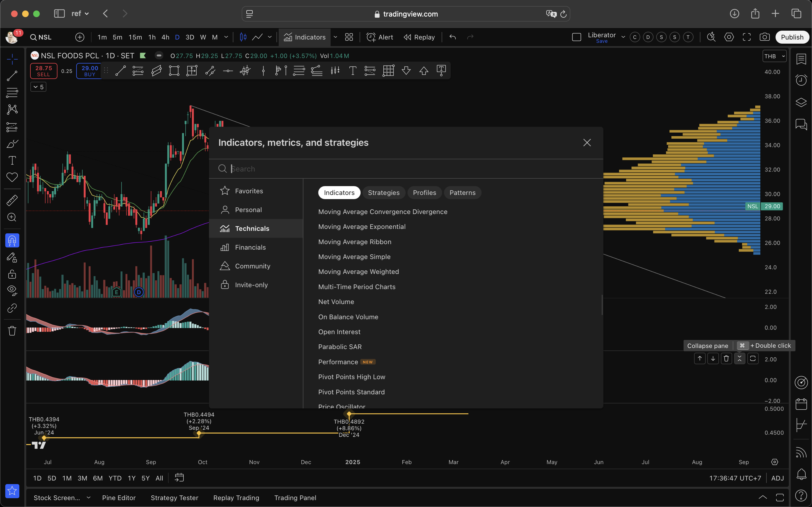Screen dimensions: 812x507
Task: Open chart settings hexagon icon
Action: click(729, 37)
